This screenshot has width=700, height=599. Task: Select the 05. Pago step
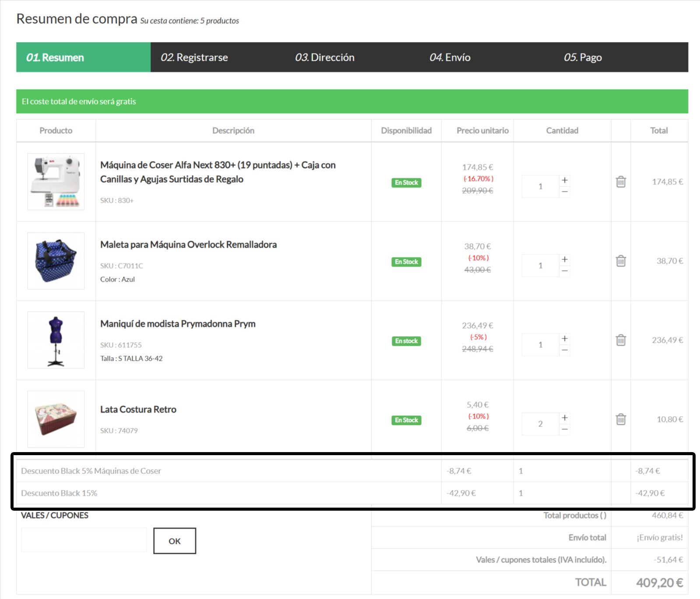click(x=582, y=57)
